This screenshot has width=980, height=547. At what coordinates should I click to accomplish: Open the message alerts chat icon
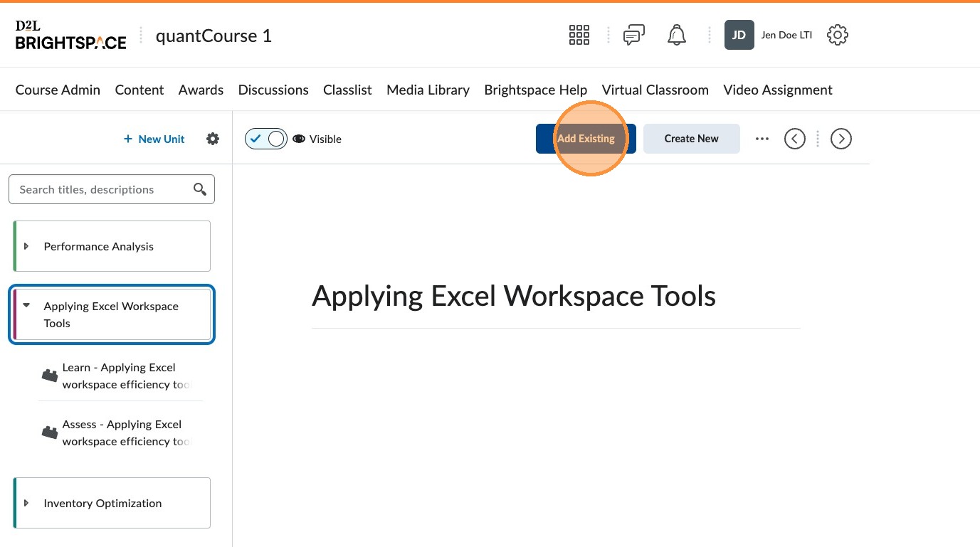click(633, 35)
